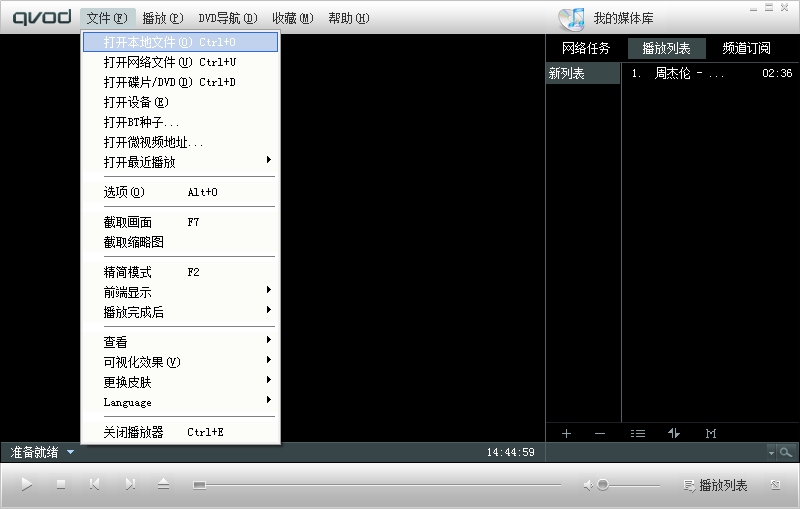Open 选项 Alt+O menu item

181,192
